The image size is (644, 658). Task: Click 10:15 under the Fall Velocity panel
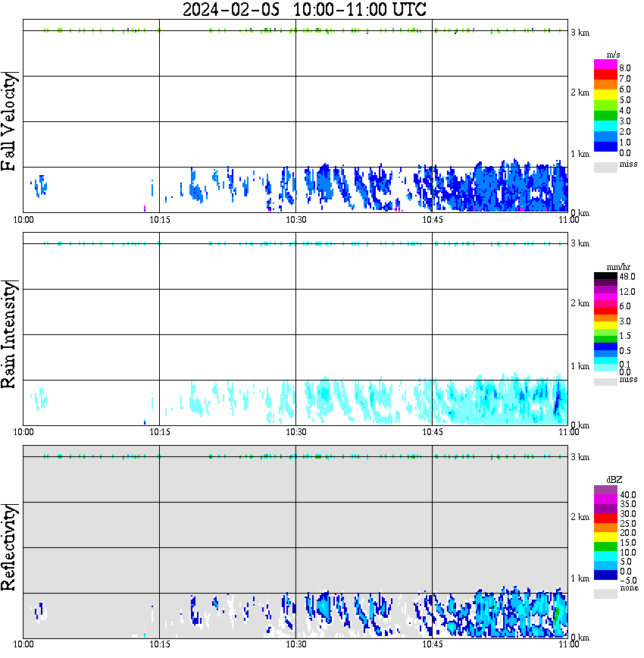pyautogui.click(x=160, y=220)
